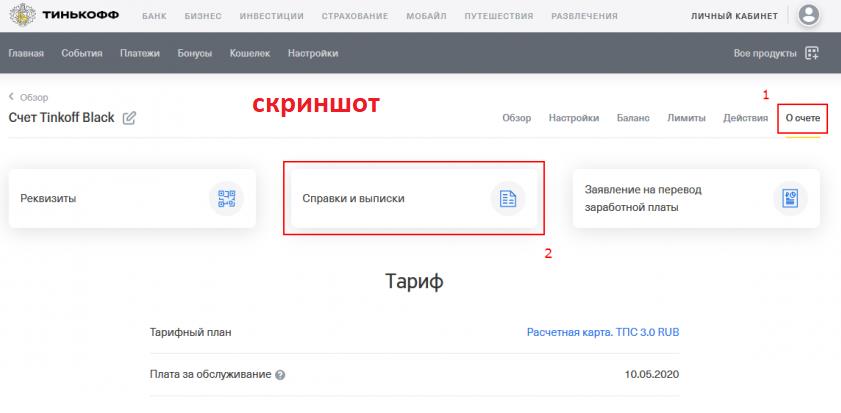The width and height of the screenshot is (841, 413).
Task: Open the user profile avatar icon
Action: coord(809,15)
